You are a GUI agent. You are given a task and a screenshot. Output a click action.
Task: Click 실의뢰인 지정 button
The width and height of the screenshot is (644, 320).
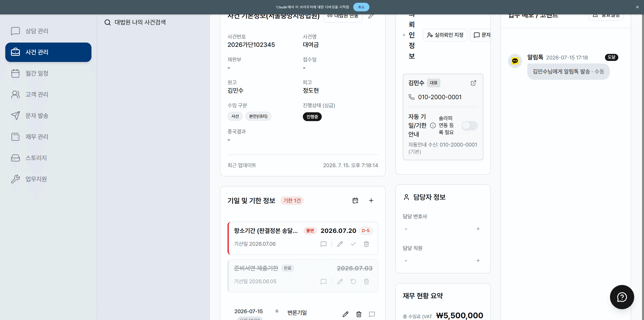click(445, 35)
